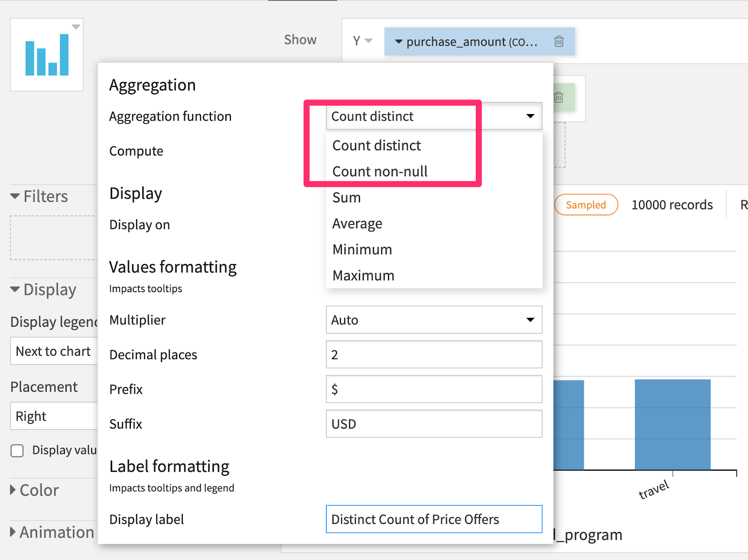Click the bar chart type icon

click(x=47, y=55)
